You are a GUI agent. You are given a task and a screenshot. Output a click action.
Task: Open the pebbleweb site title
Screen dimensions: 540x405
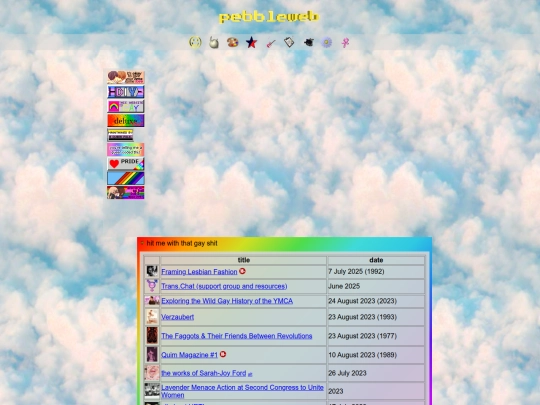[269, 17]
